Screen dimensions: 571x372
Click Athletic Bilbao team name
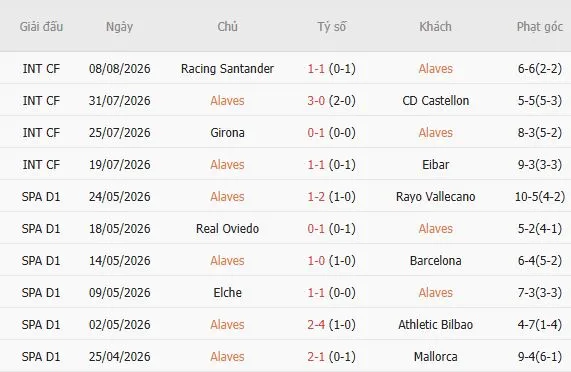(436, 325)
